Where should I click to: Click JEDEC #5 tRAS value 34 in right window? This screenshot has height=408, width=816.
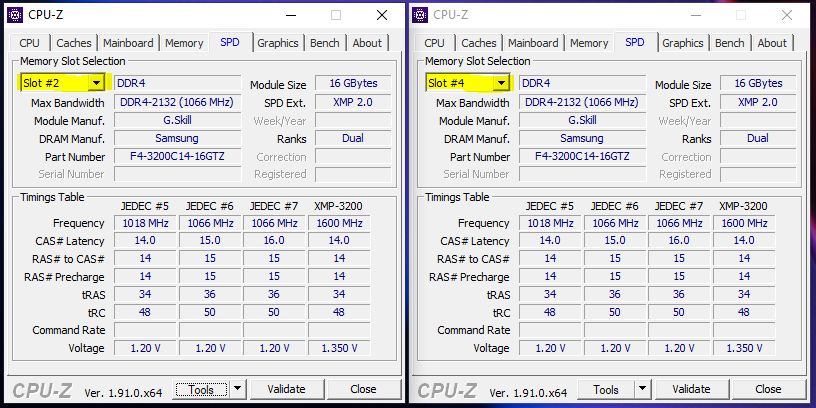[550, 294]
